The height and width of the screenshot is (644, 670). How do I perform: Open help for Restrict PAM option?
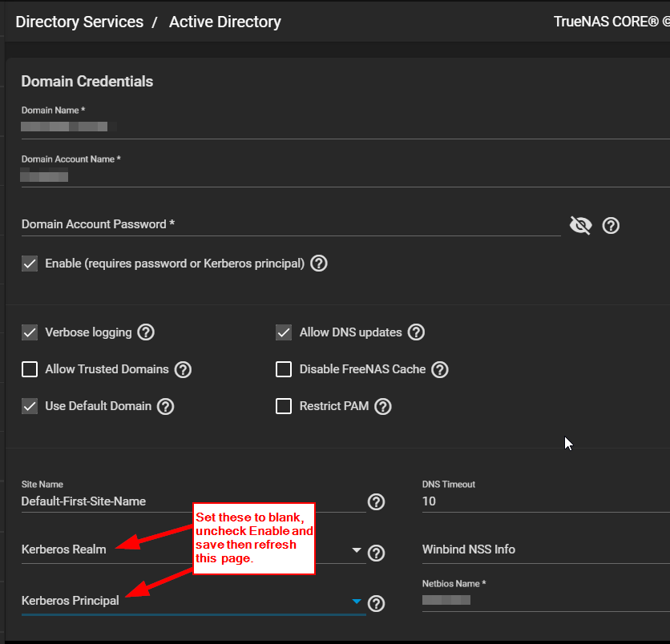click(383, 406)
